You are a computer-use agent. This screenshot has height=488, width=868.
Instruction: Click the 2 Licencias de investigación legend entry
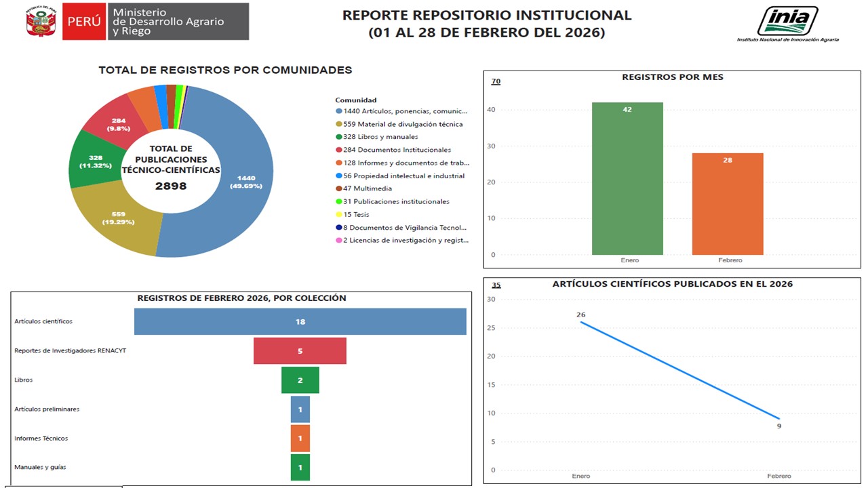(402, 240)
